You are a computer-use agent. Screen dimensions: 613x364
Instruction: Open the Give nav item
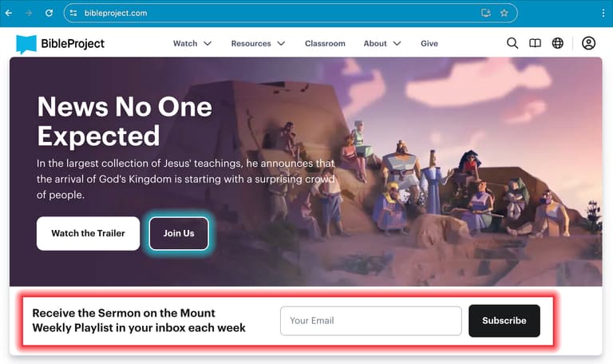coord(429,43)
